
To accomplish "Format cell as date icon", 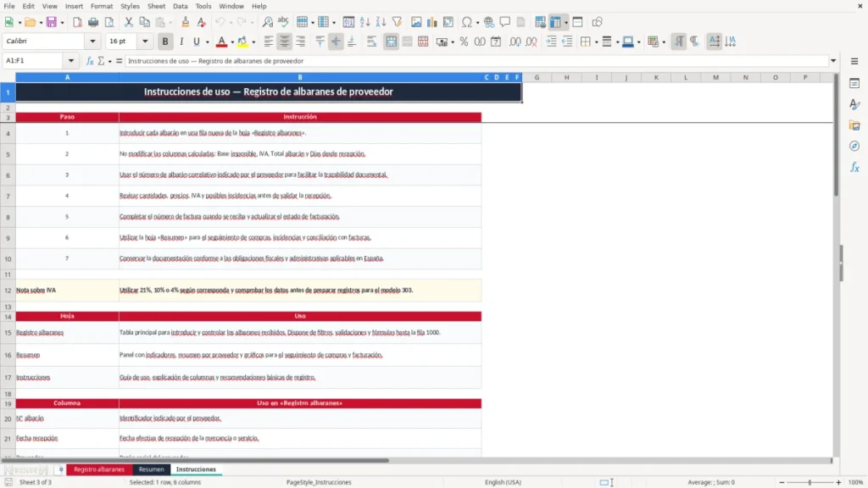I will coord(496,42).
